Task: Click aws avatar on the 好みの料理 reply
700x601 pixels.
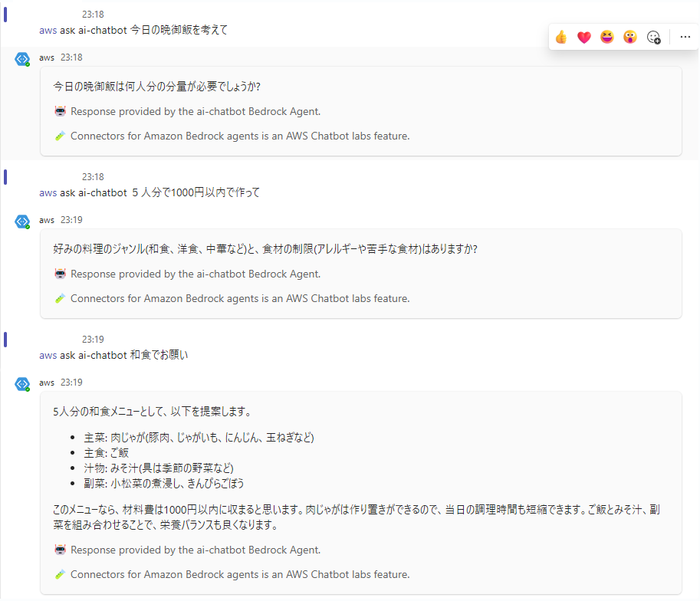Action: coord(22,222)
